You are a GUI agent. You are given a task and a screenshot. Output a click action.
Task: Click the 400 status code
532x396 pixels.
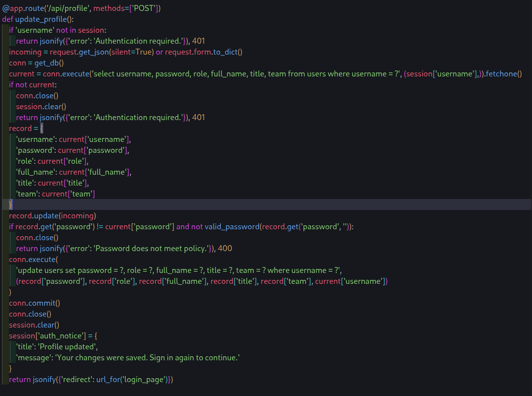[225, 249]
